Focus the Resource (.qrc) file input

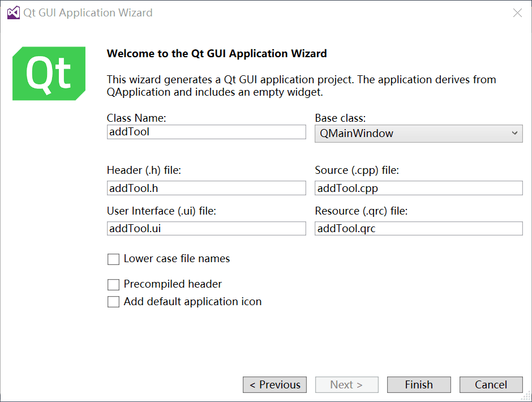coord(418,228)
